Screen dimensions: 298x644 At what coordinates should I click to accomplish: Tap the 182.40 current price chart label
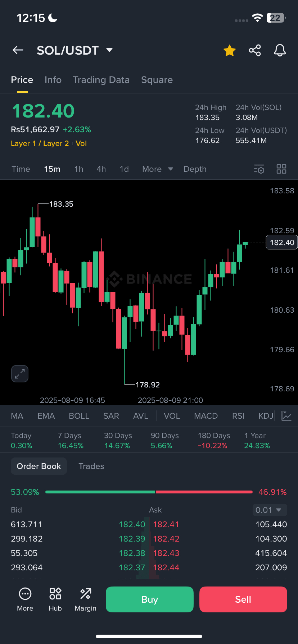click(281, 243)
